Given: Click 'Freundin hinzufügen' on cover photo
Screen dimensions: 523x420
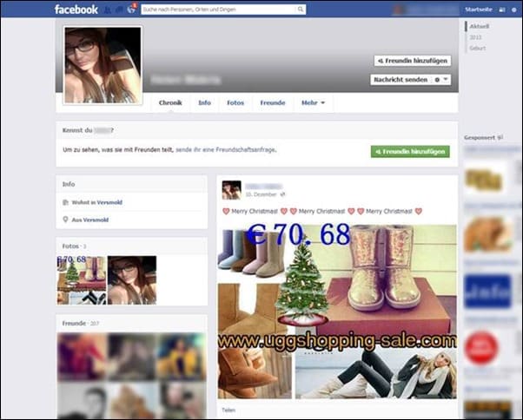Looking at the screenshot, I should coord(413,61).
